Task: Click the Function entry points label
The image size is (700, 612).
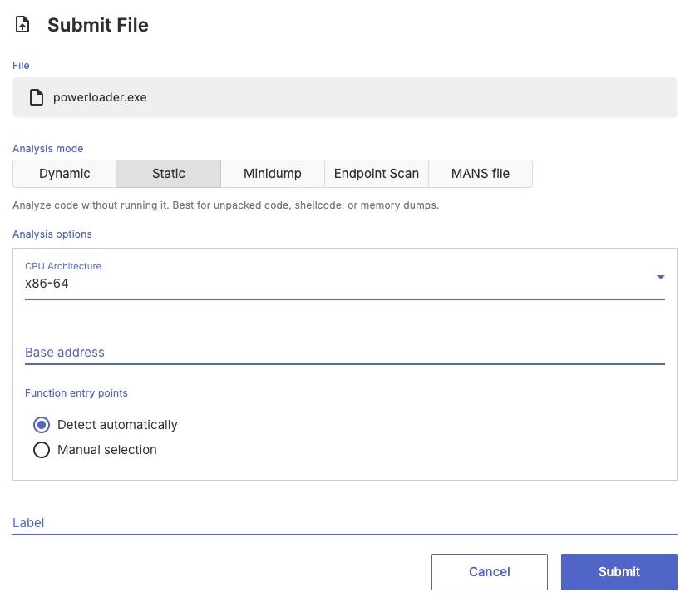Action: click(76, 393)
